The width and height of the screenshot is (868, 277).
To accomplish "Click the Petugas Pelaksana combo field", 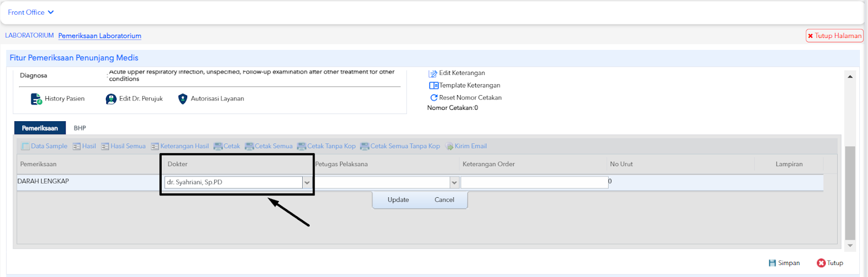I will (x=382, y=182).
